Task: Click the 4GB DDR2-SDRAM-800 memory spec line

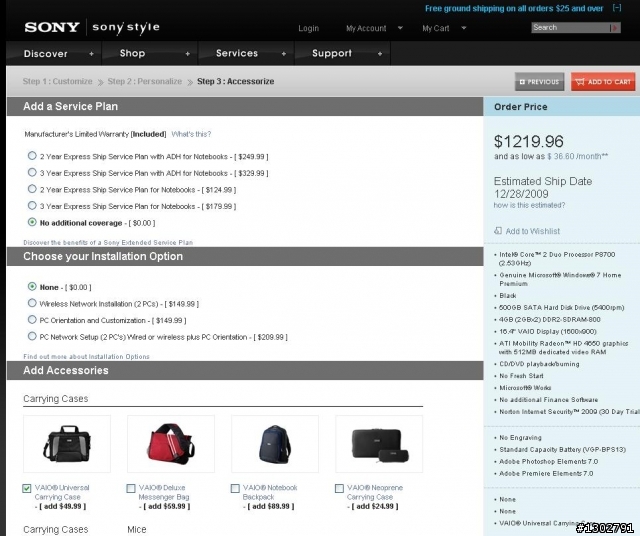Action: (550, 319)
